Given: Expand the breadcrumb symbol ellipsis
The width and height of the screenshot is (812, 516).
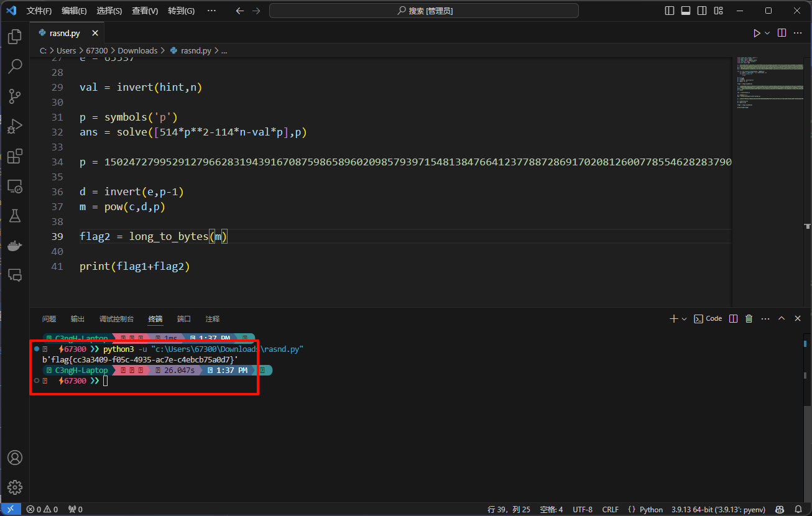Looking at the screenshot, I should pyautogui.click(x=224, y=50).
